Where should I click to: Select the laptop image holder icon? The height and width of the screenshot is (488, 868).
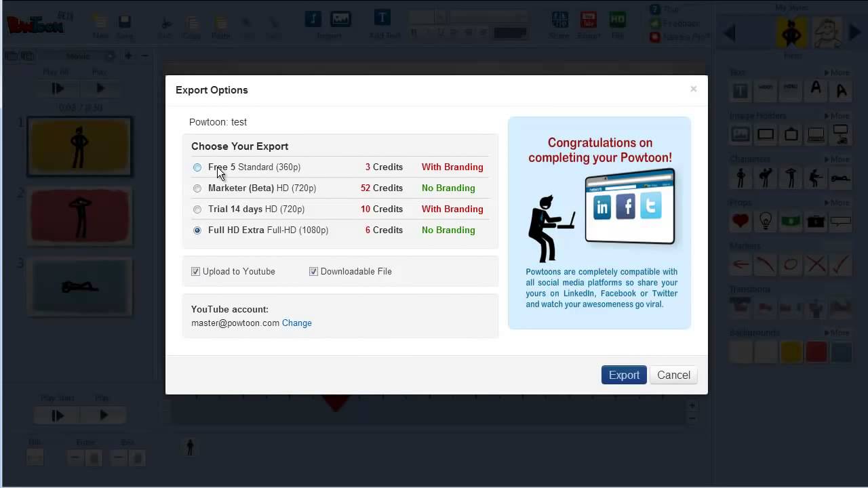tap(816, 134)
